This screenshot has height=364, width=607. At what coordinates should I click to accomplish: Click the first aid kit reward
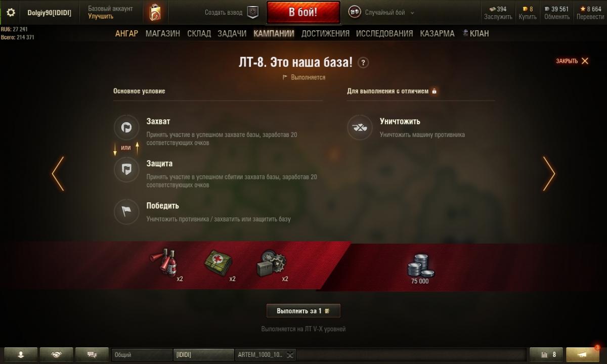pyautogui.click(x=219, y=263)
